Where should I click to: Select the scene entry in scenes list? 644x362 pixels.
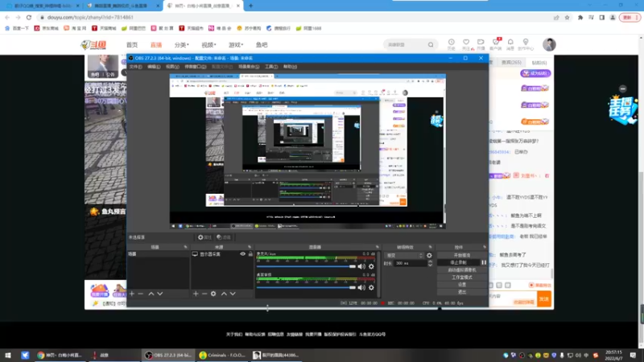(158, 254)
